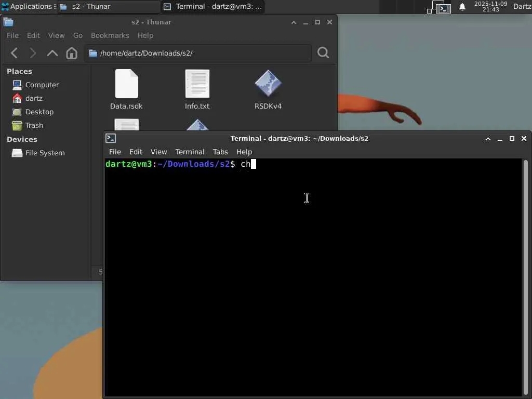This screenshot has width=532, height=399.
Task: Open Thunar's Help menu
Action: pyautogui.click(x=145, y=36)
